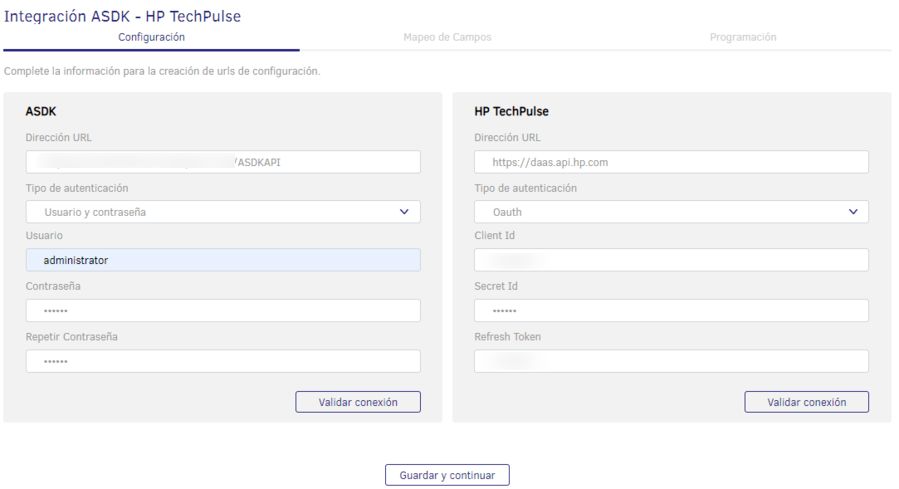The width and height of the screenshot is (899, 489).
Task: Click the 'Integración ASDK - HP TechPulse' title
Action: pyautogui.click(x=122, y=16)
